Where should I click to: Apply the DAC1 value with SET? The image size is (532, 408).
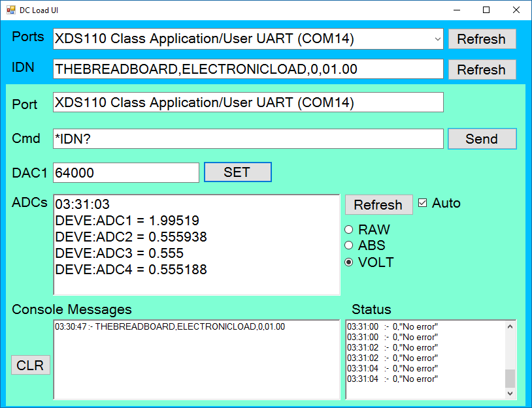(237, 172)
